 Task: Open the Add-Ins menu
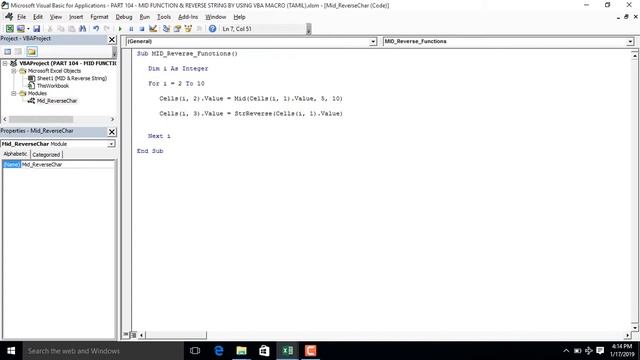(188, 17)
